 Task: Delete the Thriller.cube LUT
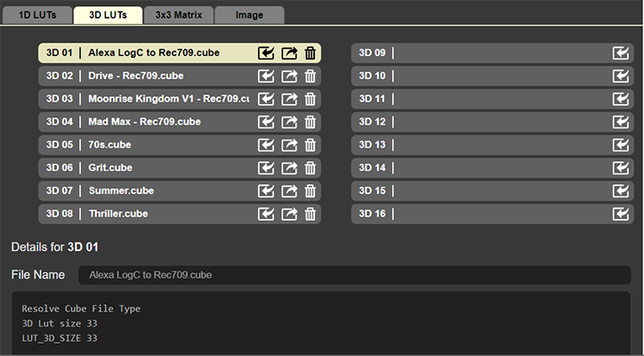(310, 214)
